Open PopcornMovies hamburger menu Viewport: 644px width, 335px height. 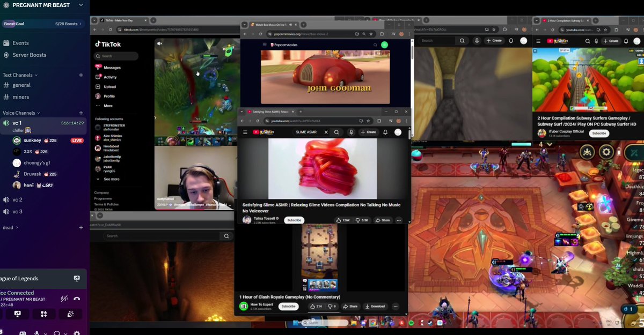(x=264, y=45)
